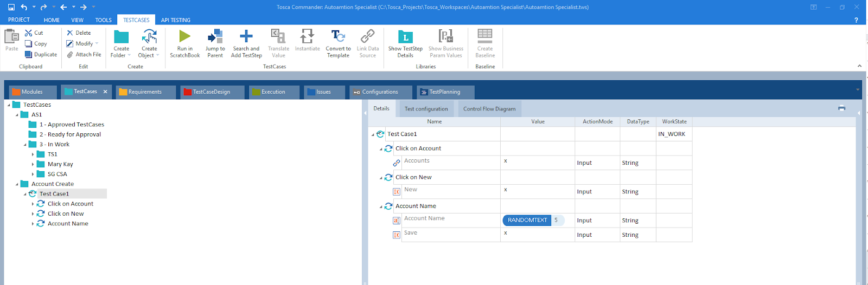868x285 pixels.
Task: Click the navigate back arrow
Action: coord(63,7)
